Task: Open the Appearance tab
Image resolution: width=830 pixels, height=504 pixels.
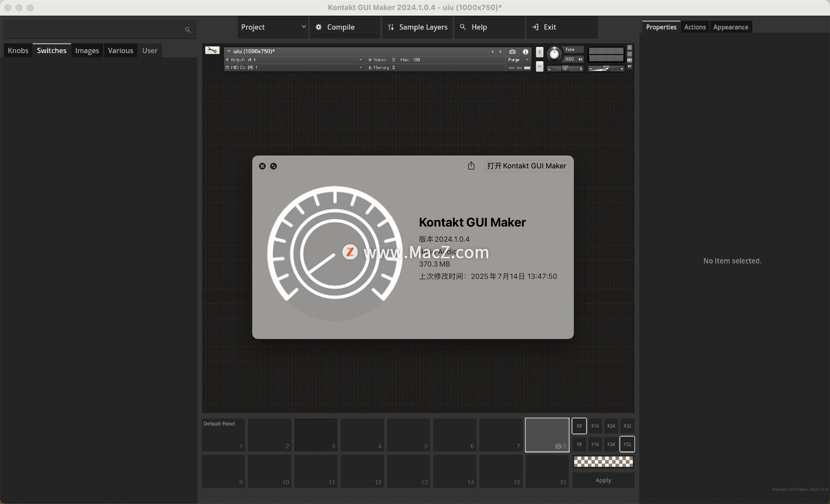Action: (x=730, y=27)
